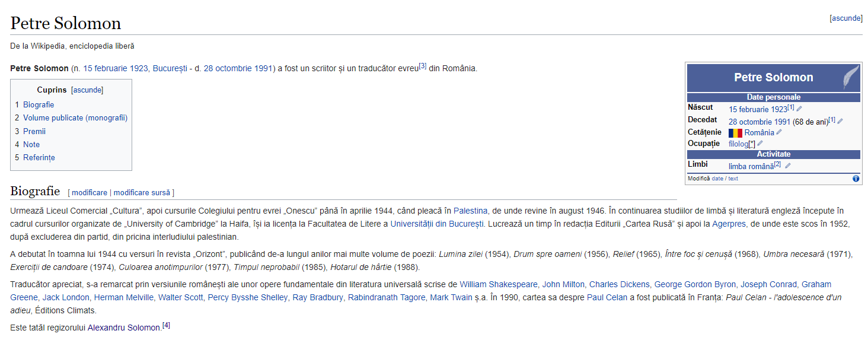Click the pencil icon next to România citizenship

[779, 132]
